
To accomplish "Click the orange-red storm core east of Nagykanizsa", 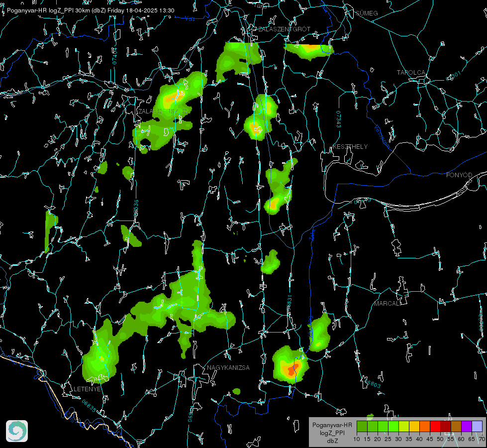I will (292, 370).
